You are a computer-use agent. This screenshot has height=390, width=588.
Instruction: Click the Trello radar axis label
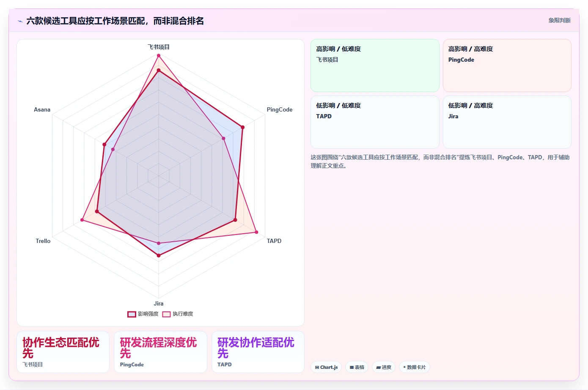coord(43,241)
